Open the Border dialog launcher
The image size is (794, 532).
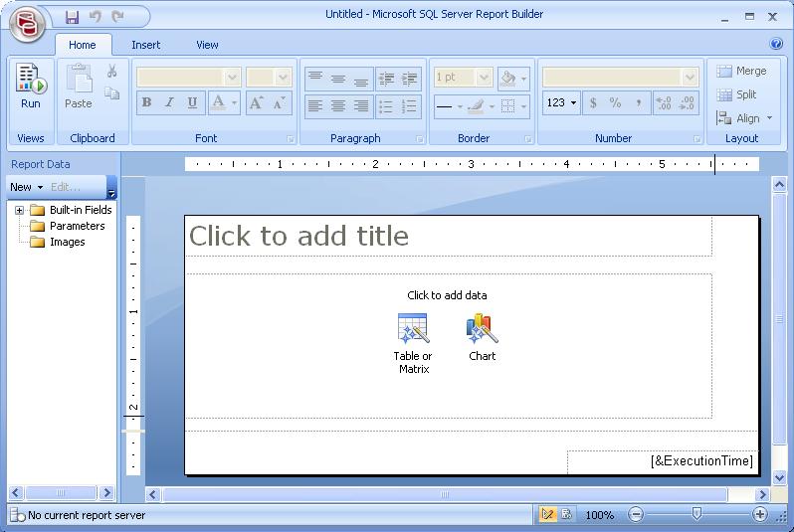527,138
